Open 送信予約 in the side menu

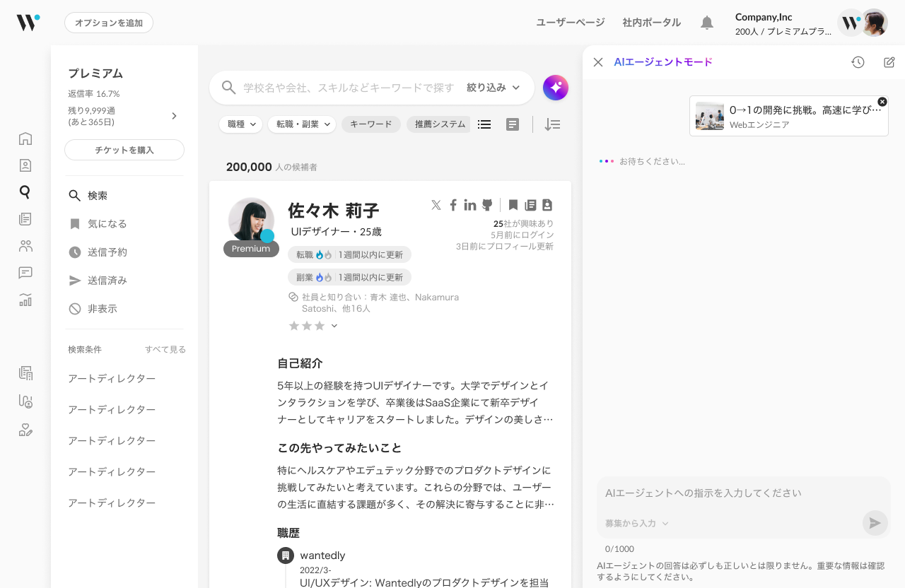coord(107,252)
